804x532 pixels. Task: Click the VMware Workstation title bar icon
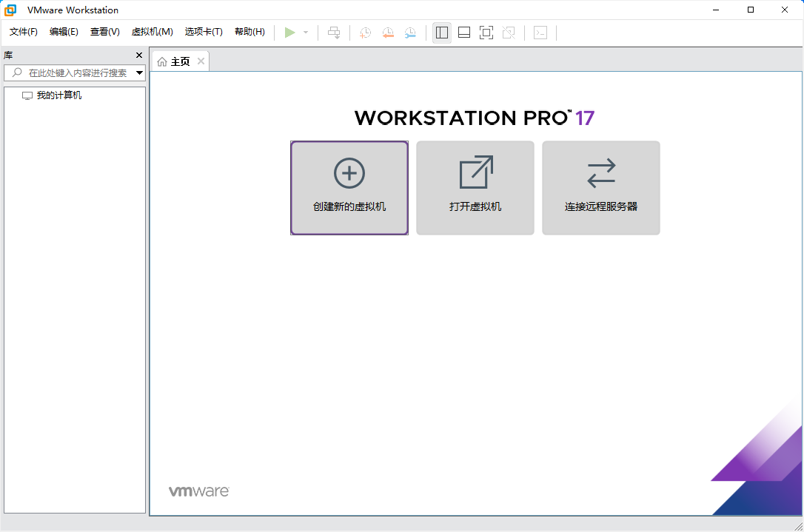[10, 10]
